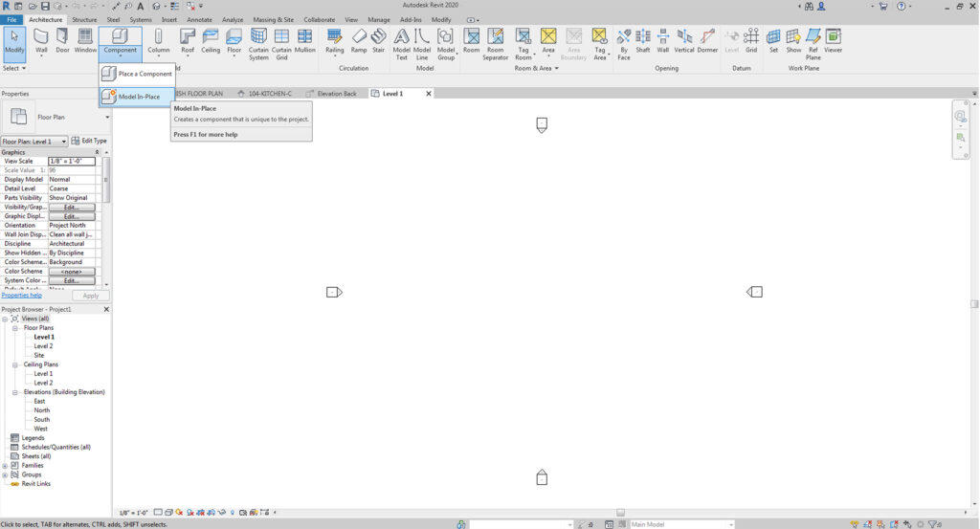Image resolution: width=980 pixels, height=529 pixels.
Task: Select the Window tool
Action: point(85,42)
